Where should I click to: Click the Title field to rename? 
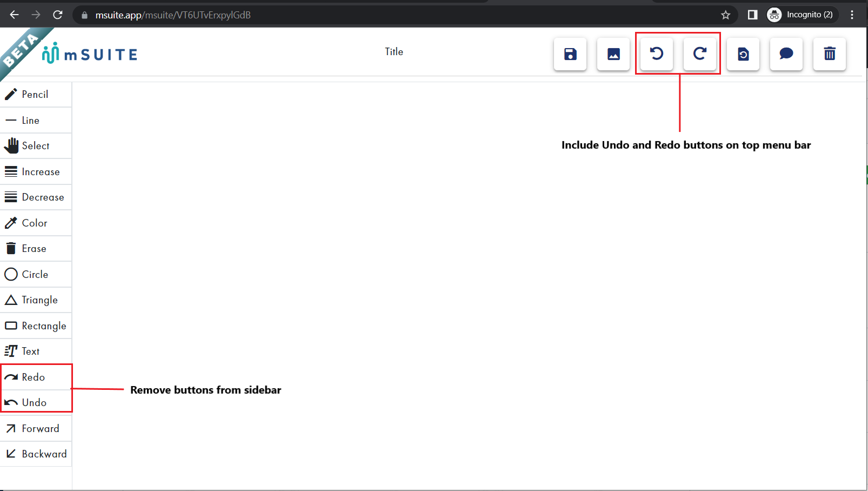(x=393, y=51)
